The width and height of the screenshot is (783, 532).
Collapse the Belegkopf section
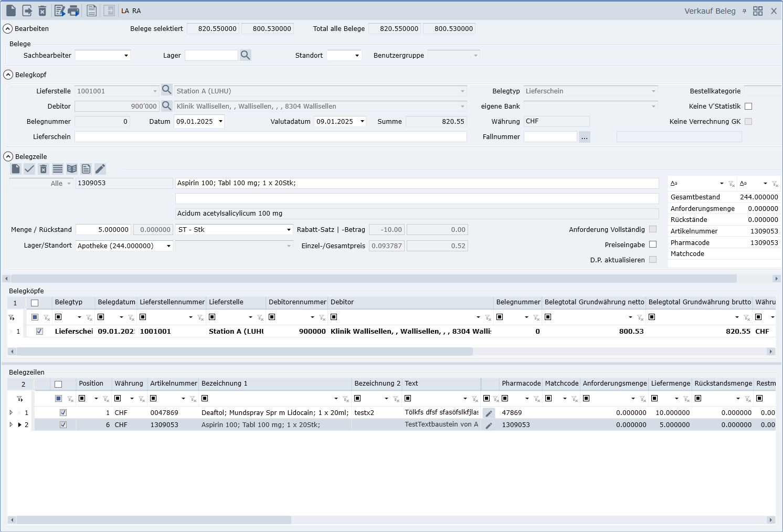coord(8,75)
